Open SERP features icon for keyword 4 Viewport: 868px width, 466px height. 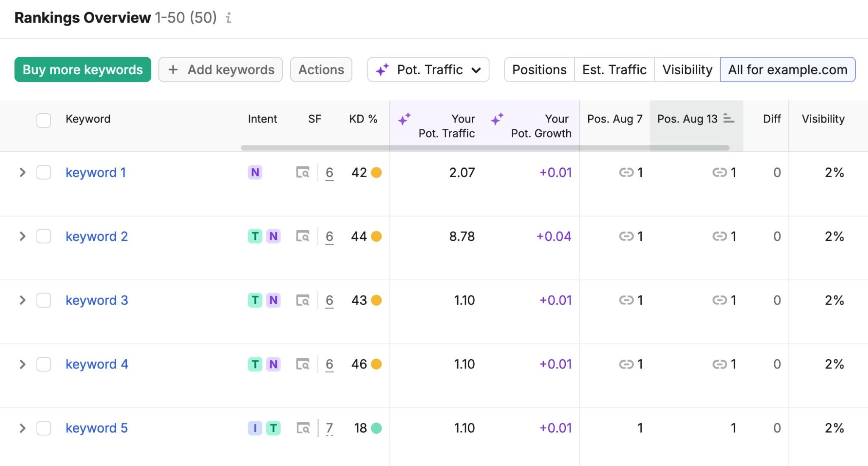click(x=303, y=364)
